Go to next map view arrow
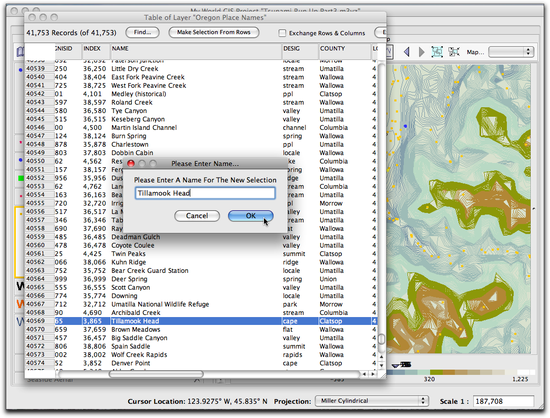The image size is (550, 418). click(x=422, y=52)
